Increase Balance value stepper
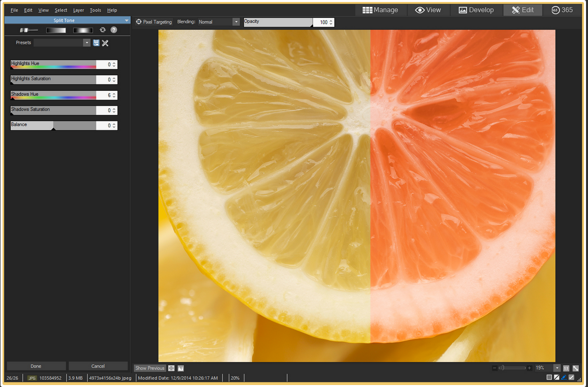 (x=114, y=124)
